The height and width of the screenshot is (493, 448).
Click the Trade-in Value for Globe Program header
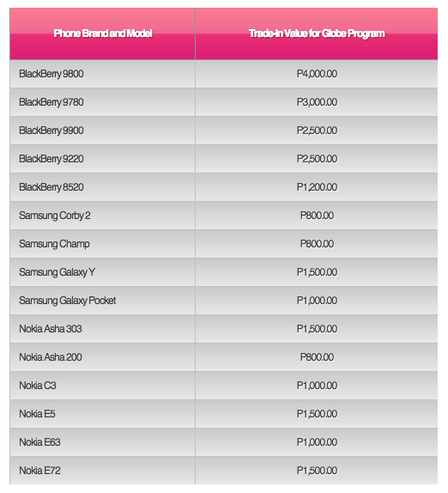317,33
